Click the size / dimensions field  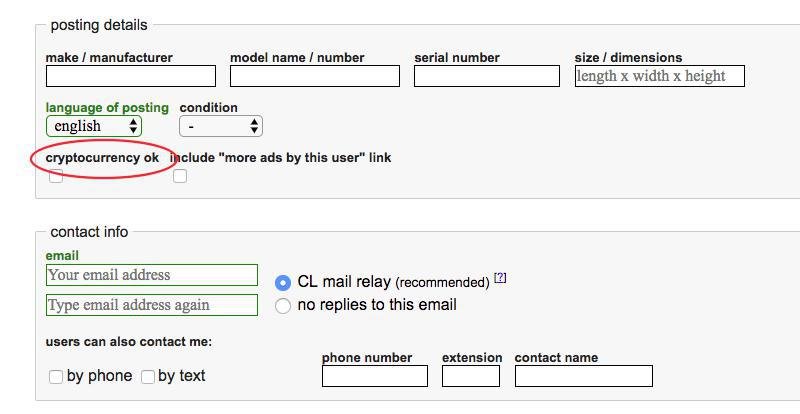click(x=660, y=76)
